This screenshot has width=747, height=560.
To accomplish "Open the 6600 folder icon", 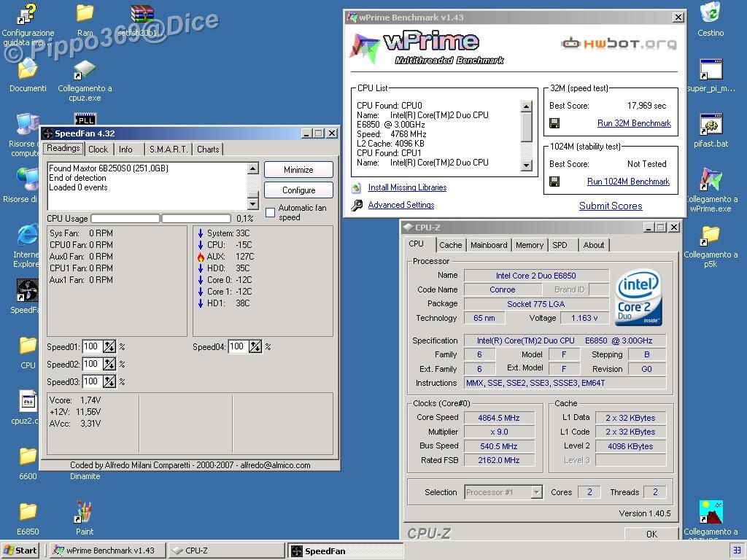I will 28,456.
